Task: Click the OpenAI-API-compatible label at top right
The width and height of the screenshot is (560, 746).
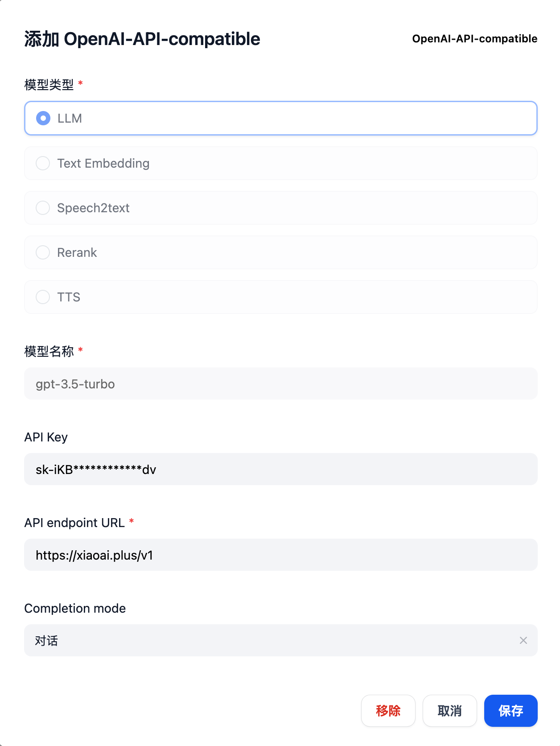Action: (x=474, y=39)
